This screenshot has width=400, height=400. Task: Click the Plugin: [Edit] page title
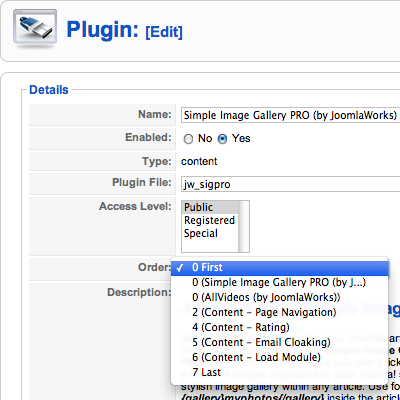124,30
